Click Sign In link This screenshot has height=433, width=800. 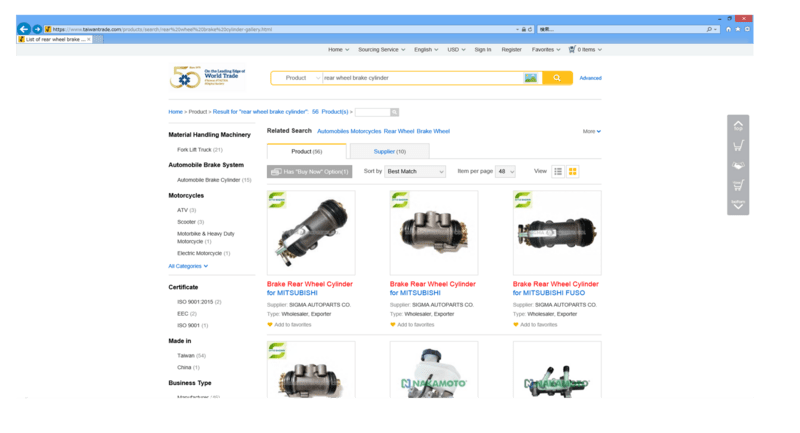[483, 49]
